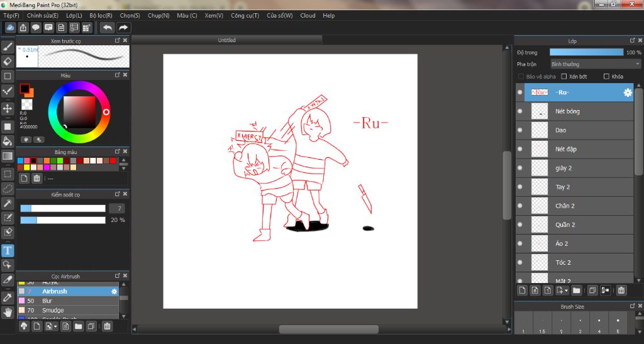
Task: Select the rectangular Selection tool
Action: pos(8,174)
